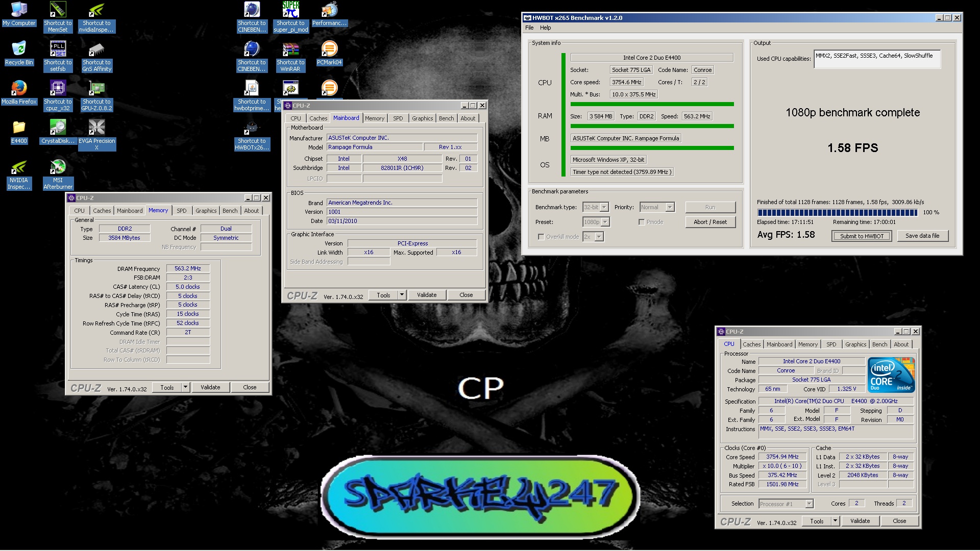Select the Shortcut to HWBOTx26... icon

[x=252, y=135]
